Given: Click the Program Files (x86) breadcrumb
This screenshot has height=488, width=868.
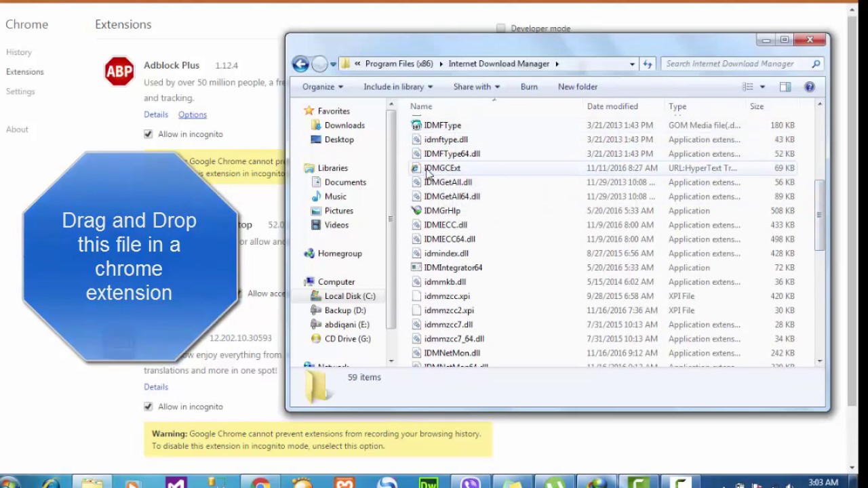Looking at the screenshot, I should [399, 64].
